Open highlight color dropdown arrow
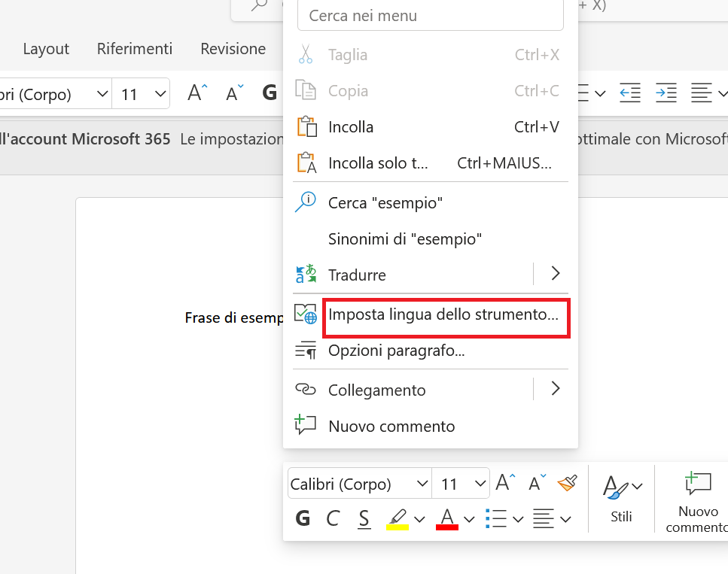 pos(420,519)
